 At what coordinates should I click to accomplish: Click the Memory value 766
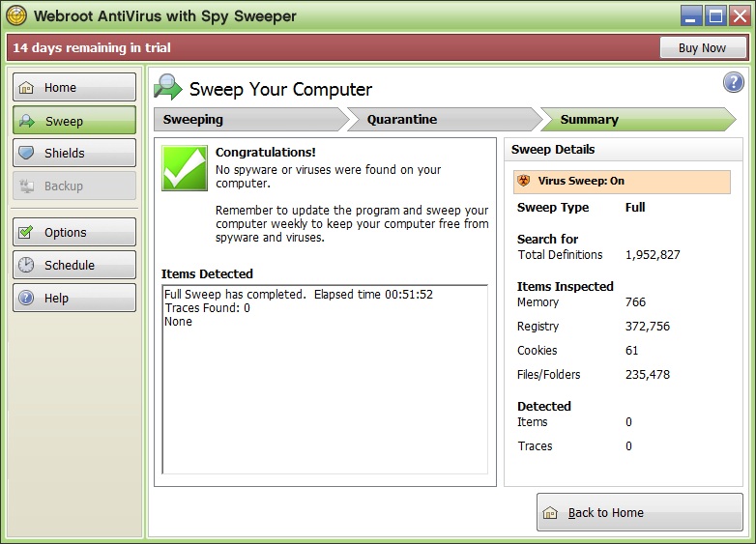click(x=635, y=302)
